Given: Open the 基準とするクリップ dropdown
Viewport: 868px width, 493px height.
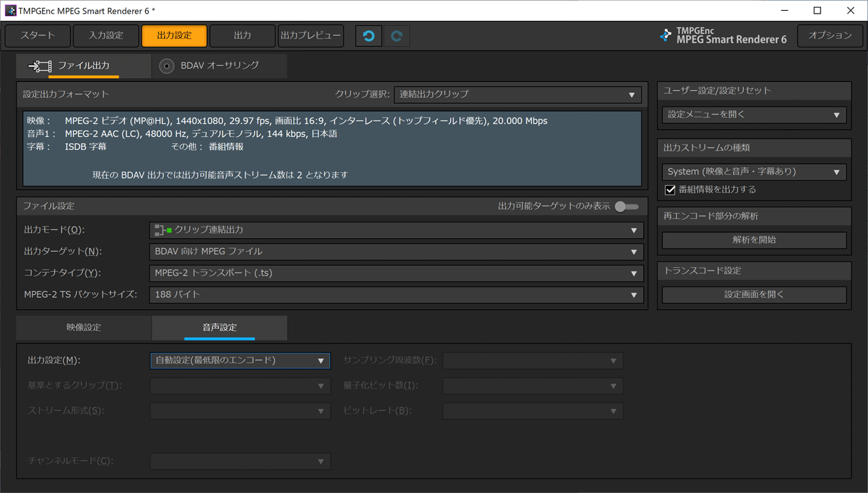Looking at the screenshot, I should (x=240, y=386).
